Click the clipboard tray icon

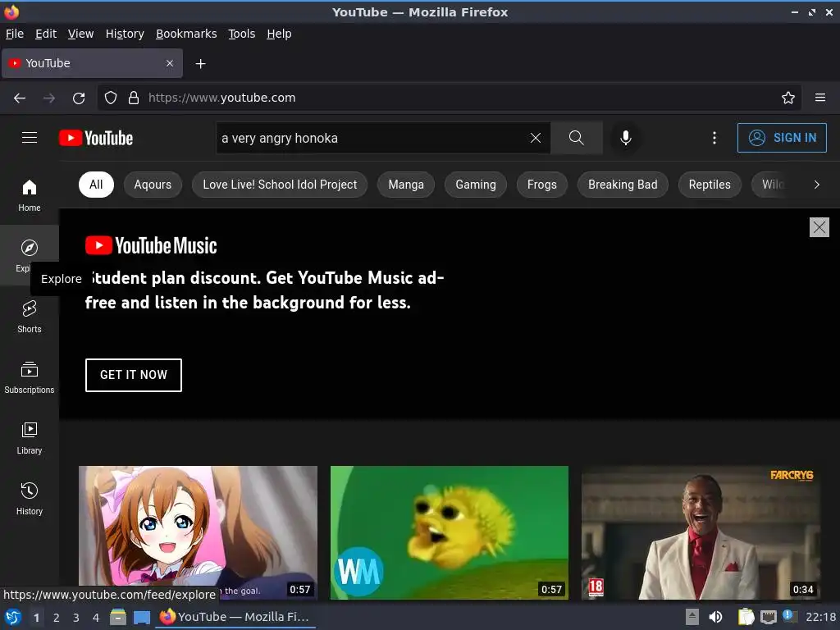[746, 617]
